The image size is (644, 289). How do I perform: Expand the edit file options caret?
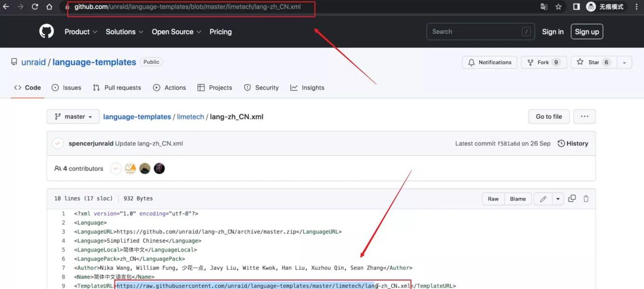coord(557,199)
